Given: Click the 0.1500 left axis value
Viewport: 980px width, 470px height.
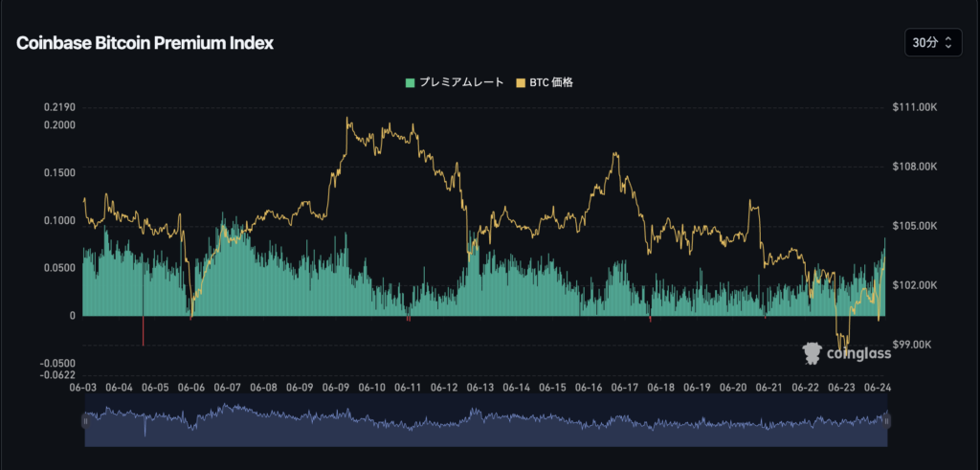Looking at the screenshot, I should point(60,172).
